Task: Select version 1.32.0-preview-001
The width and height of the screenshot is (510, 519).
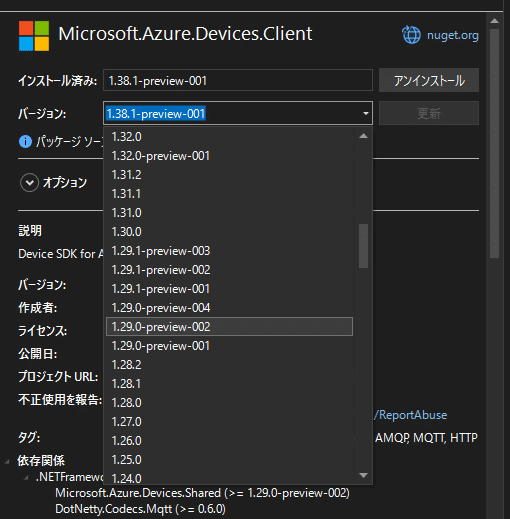Action: point(229,156)
